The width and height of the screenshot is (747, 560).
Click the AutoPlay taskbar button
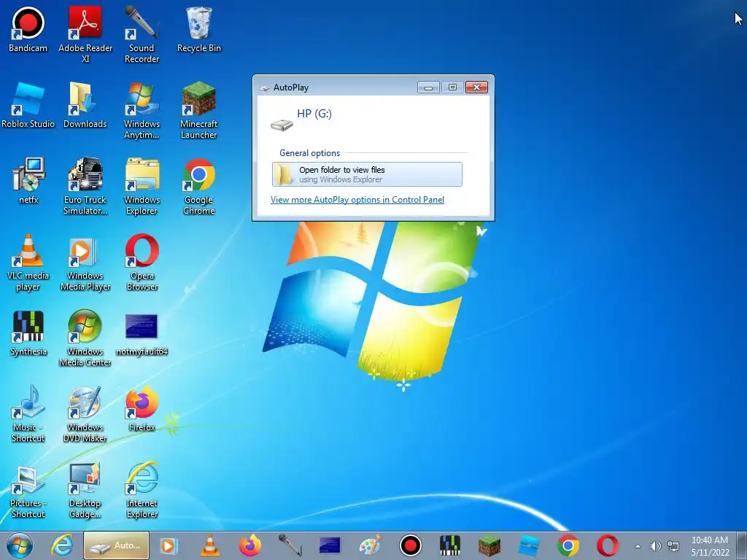pyautogui.click(x=116, y=545)
